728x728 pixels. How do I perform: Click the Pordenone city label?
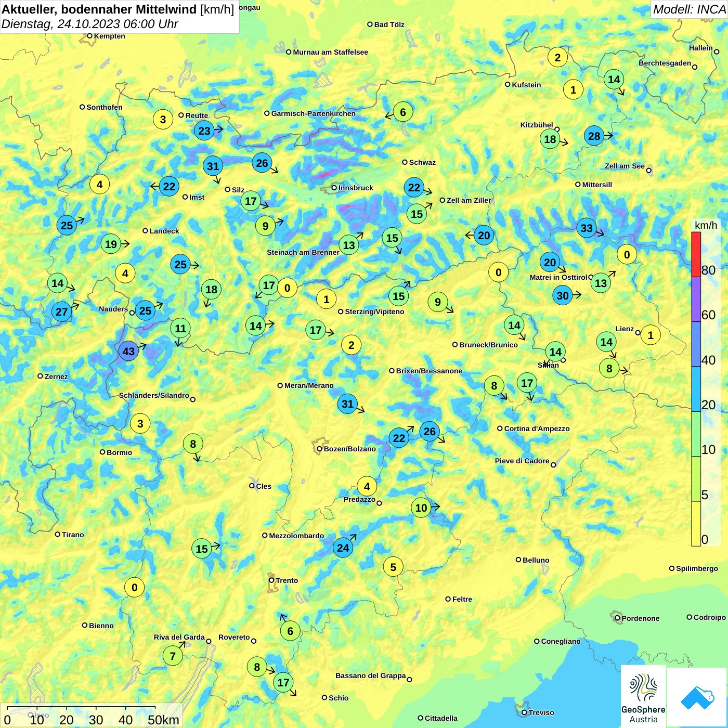pyautogui.click(x=640, y=618)
